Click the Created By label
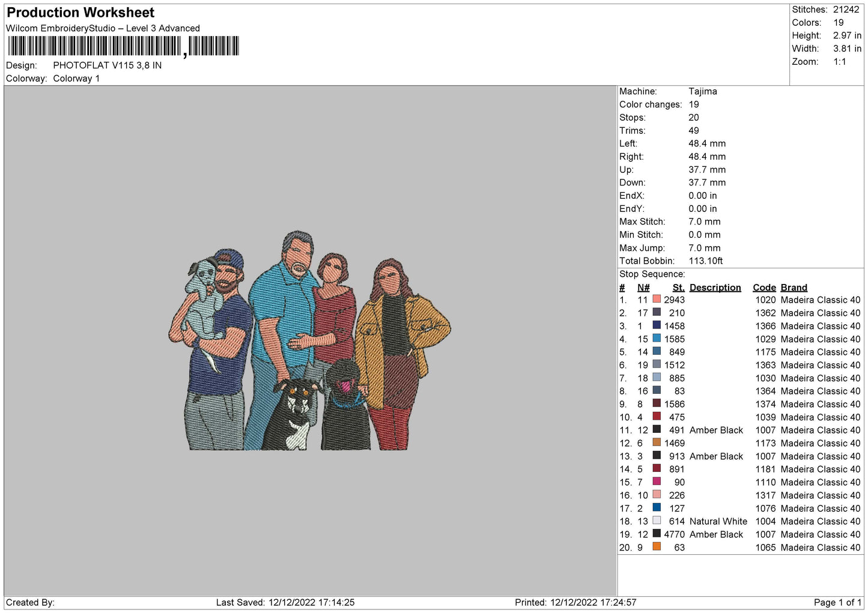868x613 pixels. point(30,602)
